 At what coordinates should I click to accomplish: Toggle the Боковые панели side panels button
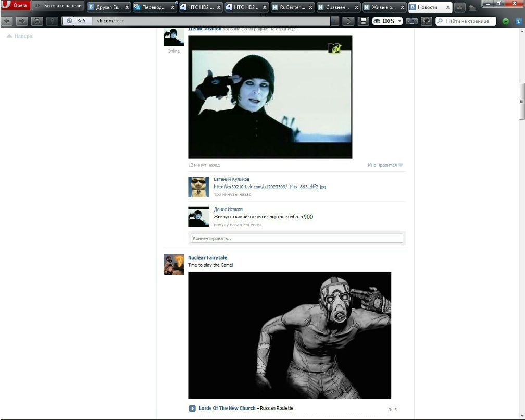(x=58, y=6)
